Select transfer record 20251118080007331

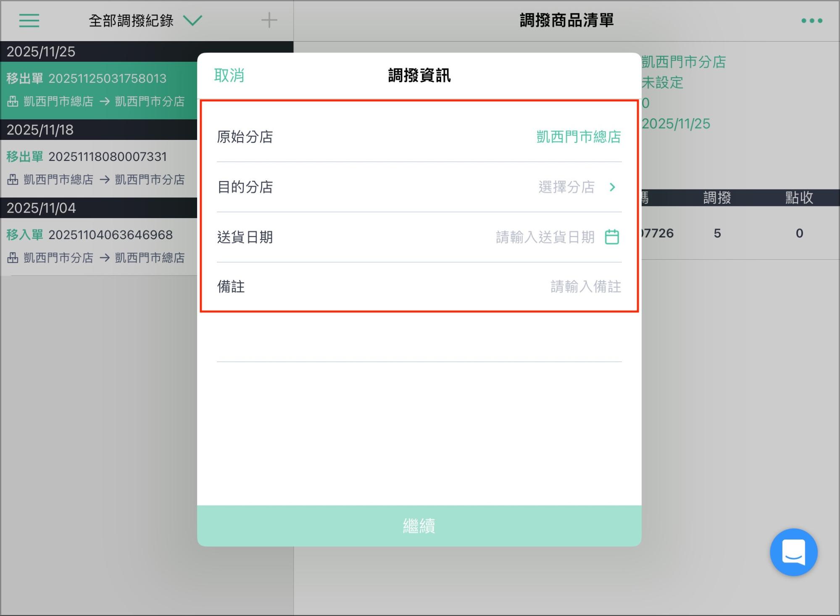pyautogui.click(x=99, y=168)
